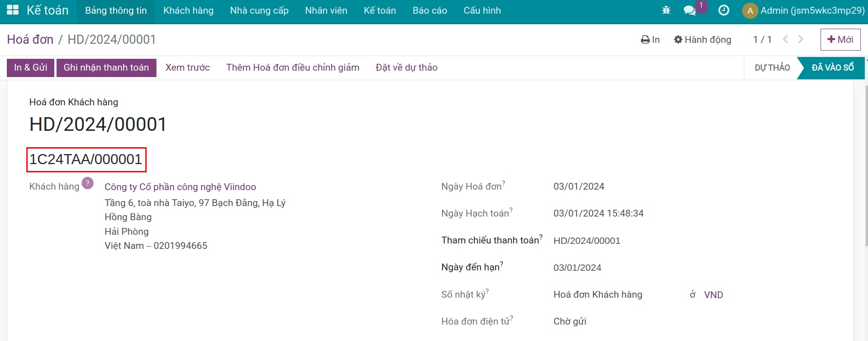Viewport: 868px width, 341px height.
Task: Show help tooltip beside Khách hàng
Action: tap(88, 183)
